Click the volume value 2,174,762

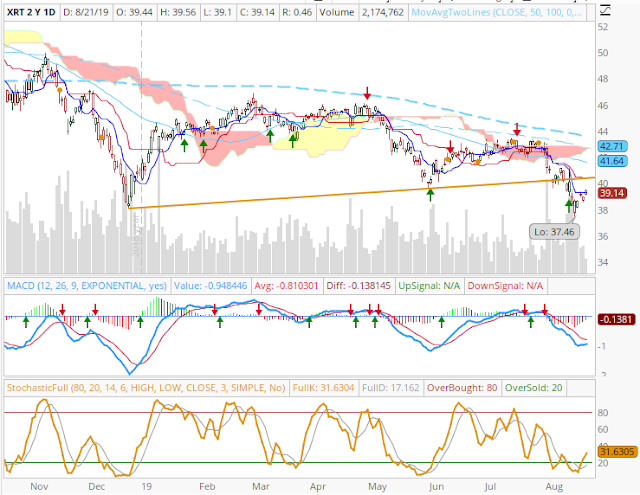[x=382, y=13]
